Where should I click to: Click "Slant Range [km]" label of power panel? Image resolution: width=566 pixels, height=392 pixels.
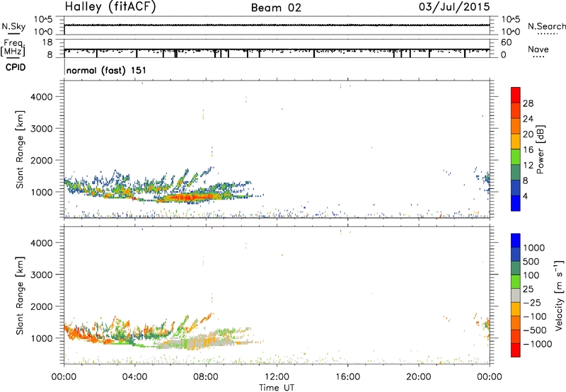(20, 149)
